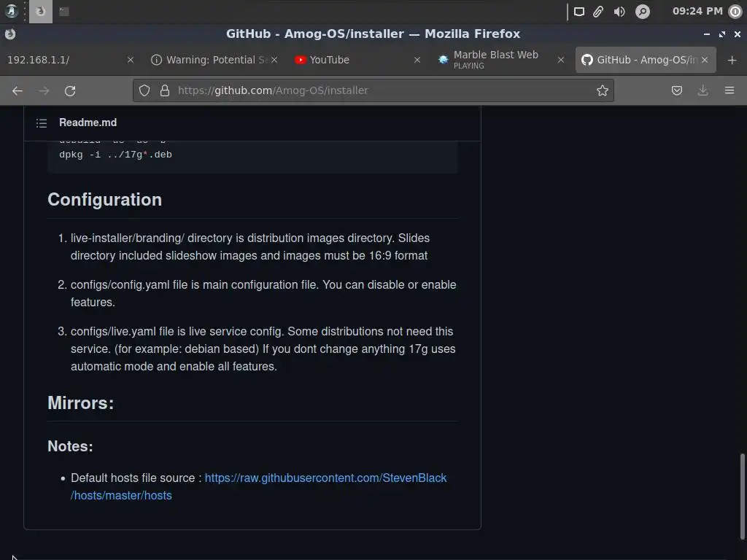This screenshot has width=747, height=560.
Task: Open the tracking protection shield icon
Action: click(144, 90)
